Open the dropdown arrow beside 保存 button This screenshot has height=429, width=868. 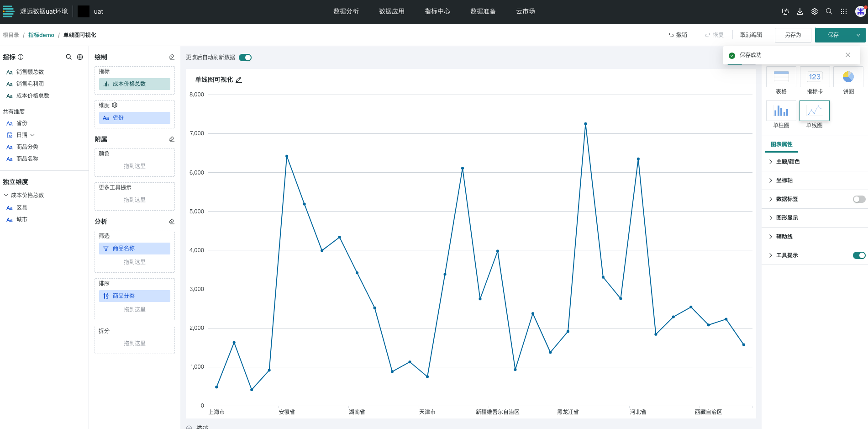(x=858, y=35)
